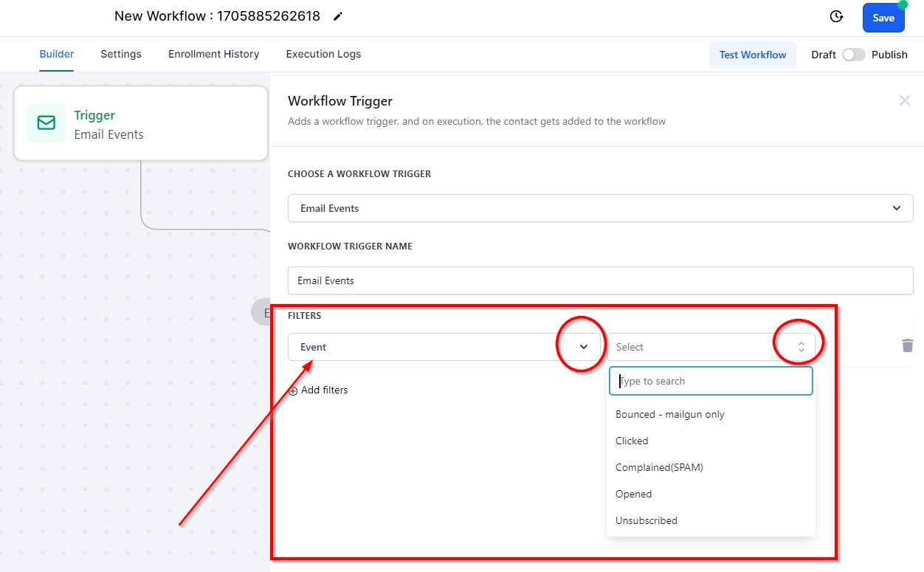Click the pencil icon to rename workflow
924x572 pixels.
coord(338,16)
